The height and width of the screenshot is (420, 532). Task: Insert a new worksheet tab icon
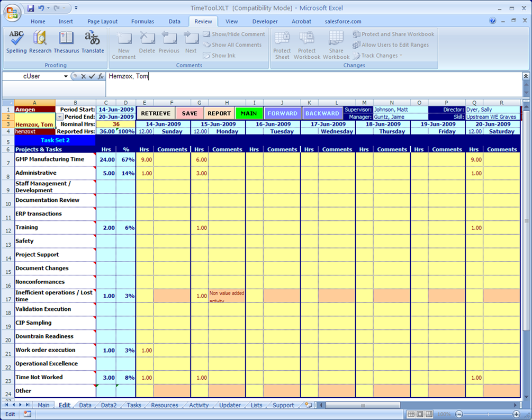click(x=309, y=405)
